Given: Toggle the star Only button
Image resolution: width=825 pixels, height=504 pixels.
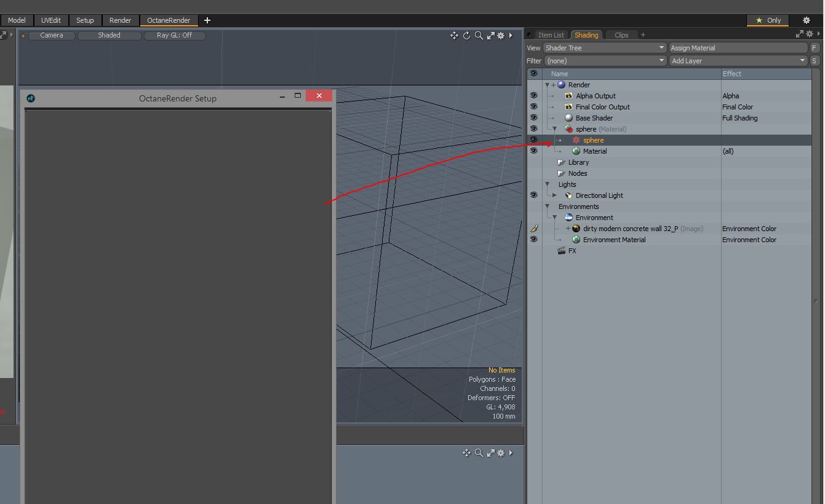Looking at the screenshot, I should (x=768, y=20).
